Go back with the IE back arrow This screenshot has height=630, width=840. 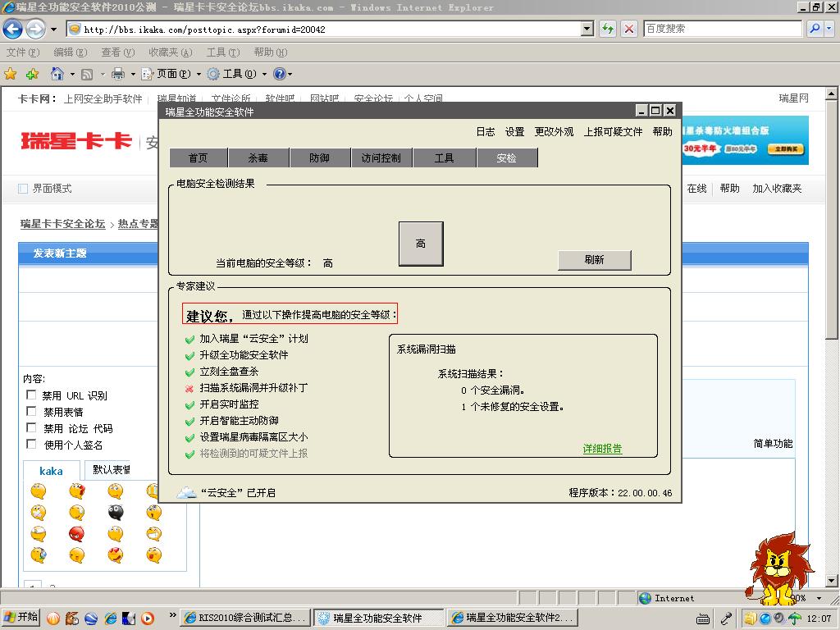tap(13, 29)
